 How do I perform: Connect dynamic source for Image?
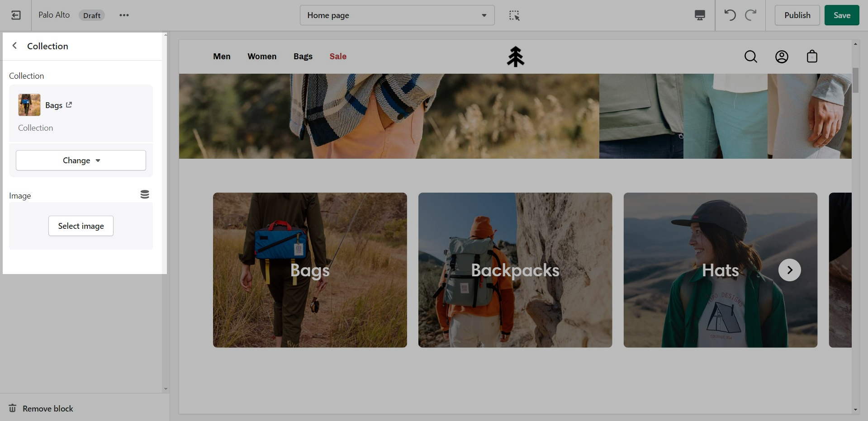click(x=145, y=194)
